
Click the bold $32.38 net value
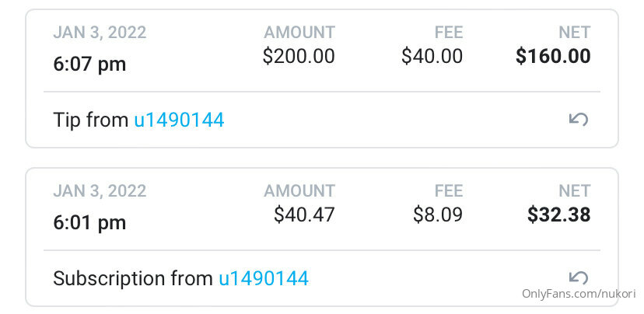pos(559,215)
